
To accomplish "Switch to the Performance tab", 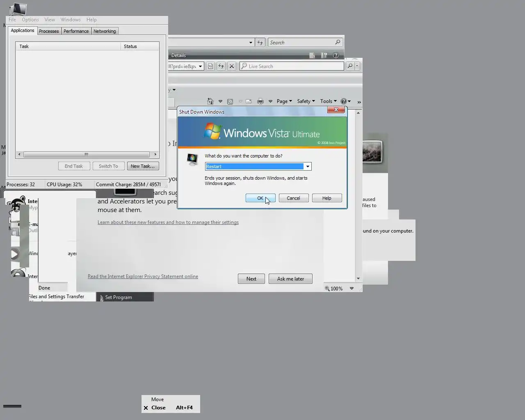I will click(x=76, y=31).
